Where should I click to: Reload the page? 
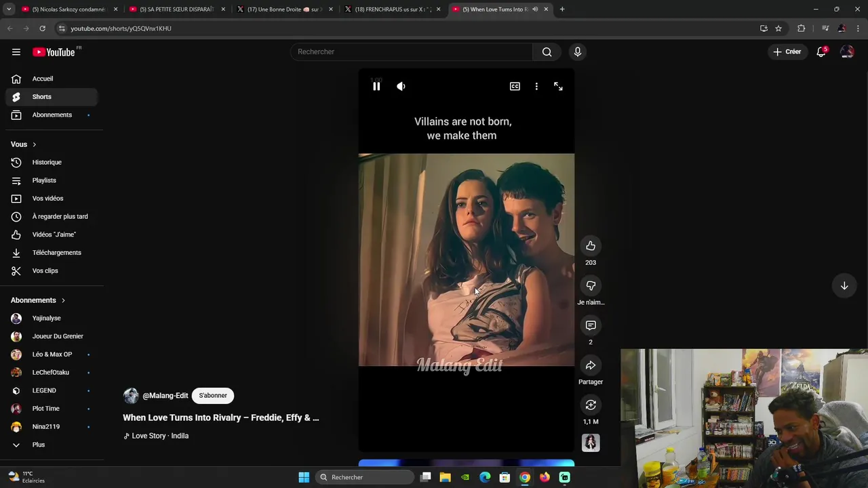(42, 28)
